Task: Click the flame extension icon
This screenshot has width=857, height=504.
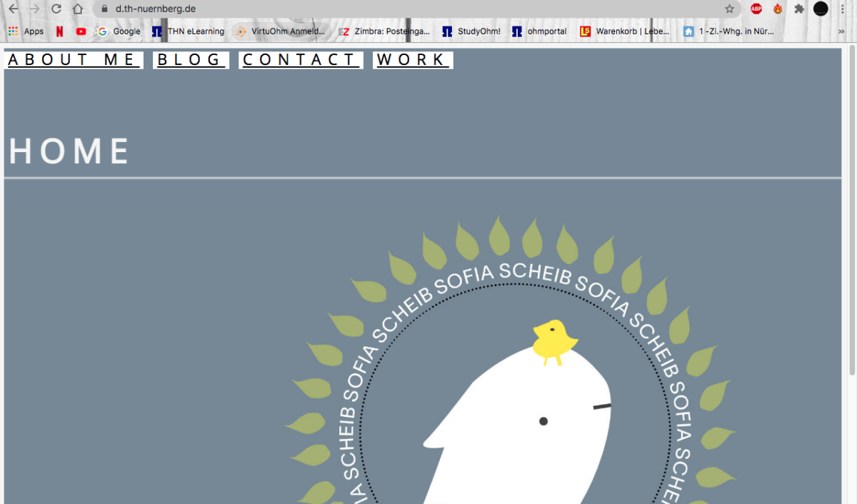Action: tap(778, 9)
